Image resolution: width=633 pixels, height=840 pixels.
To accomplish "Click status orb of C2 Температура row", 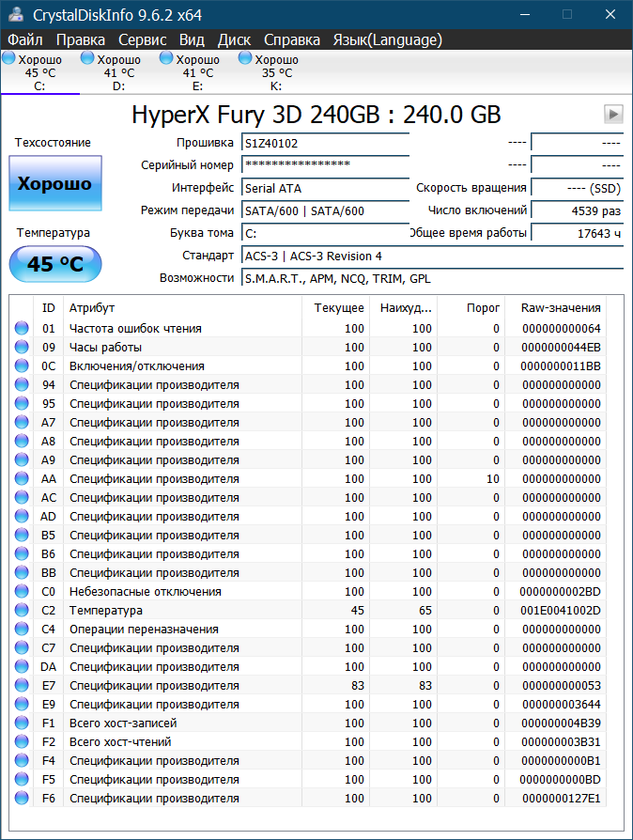I will [x=22, y=610].
